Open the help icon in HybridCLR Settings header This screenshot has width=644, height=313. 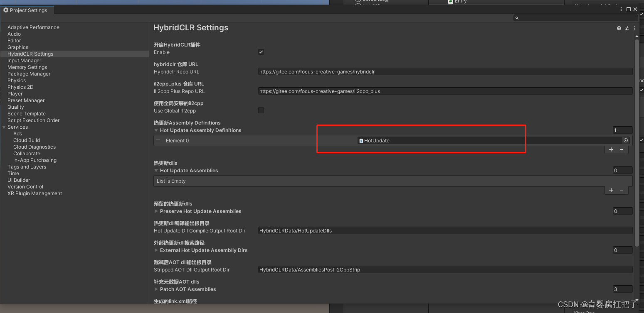pos(619,28)
